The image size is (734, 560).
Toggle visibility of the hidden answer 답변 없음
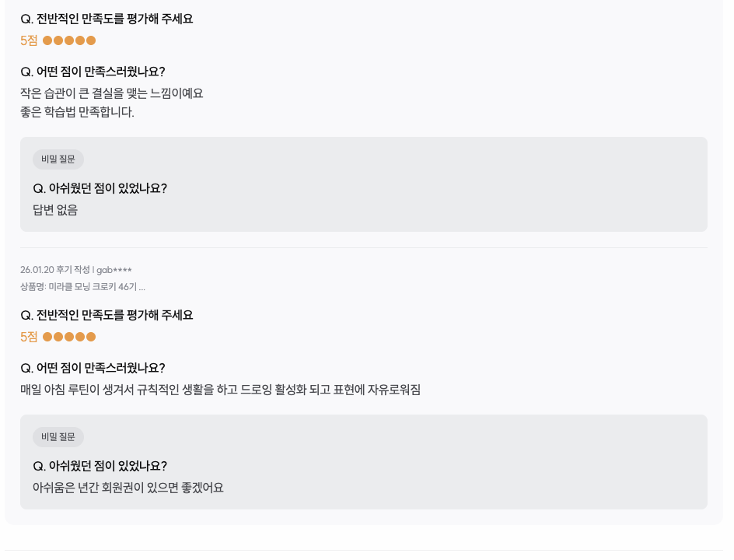coord(54,210)
